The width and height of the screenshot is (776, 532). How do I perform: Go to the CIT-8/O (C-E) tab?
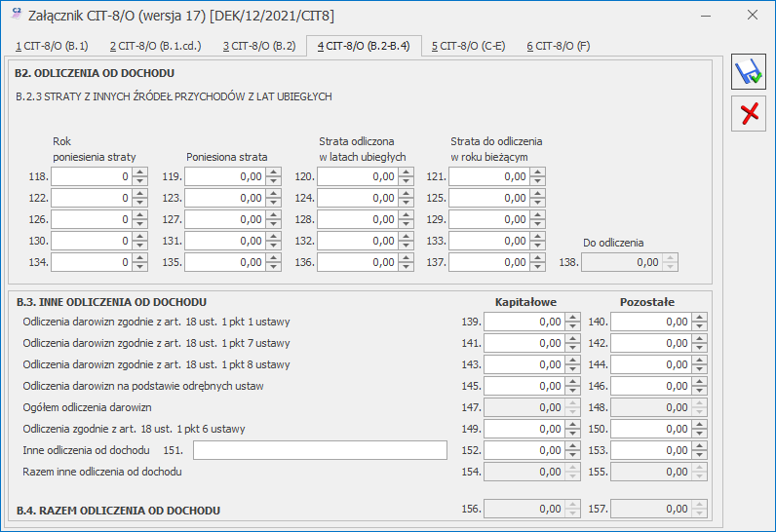tap(468, 46)
